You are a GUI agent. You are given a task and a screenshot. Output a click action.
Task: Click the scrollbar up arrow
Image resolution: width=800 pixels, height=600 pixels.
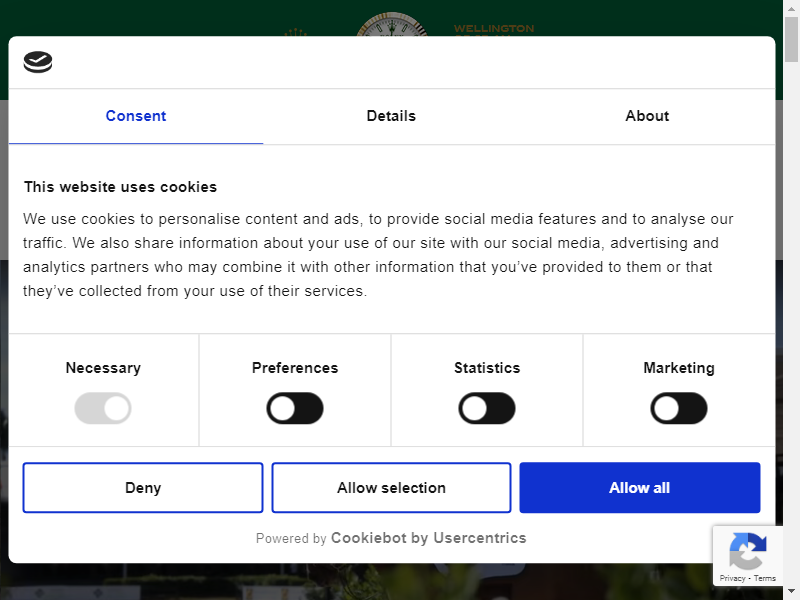pyautogui.click(x=791, y=8)
